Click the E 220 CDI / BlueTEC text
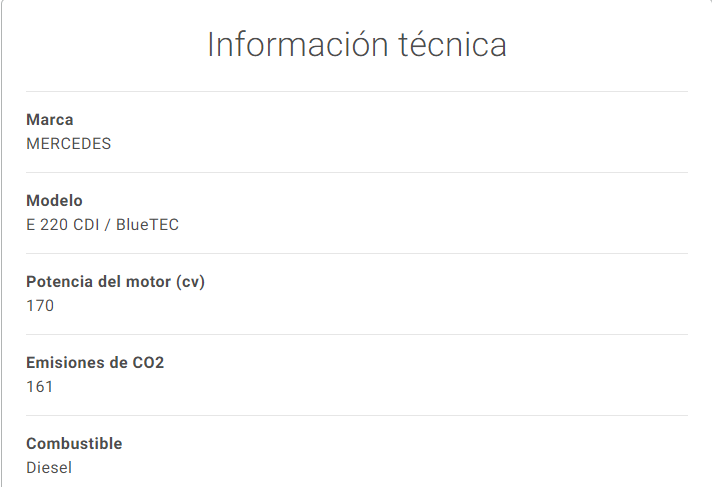Image resolution: width=712 pixels, height=487 pixels. pos(103,225)
